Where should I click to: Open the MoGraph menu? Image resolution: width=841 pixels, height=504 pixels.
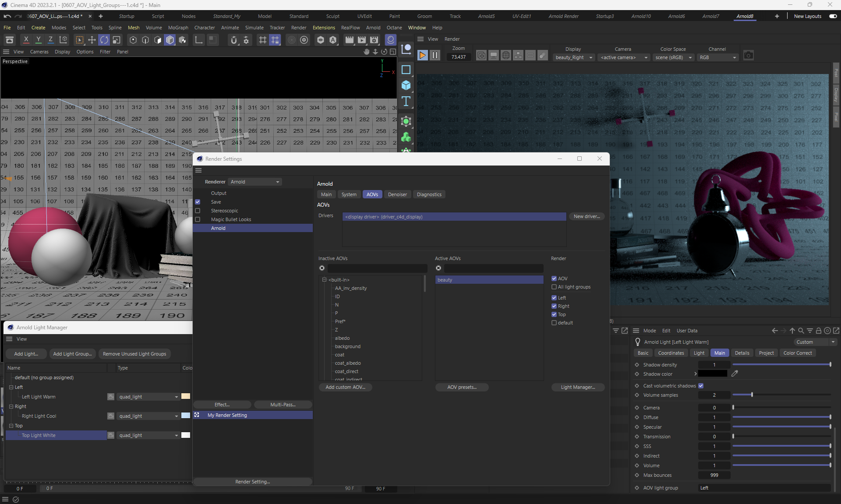tap(178, 28)
